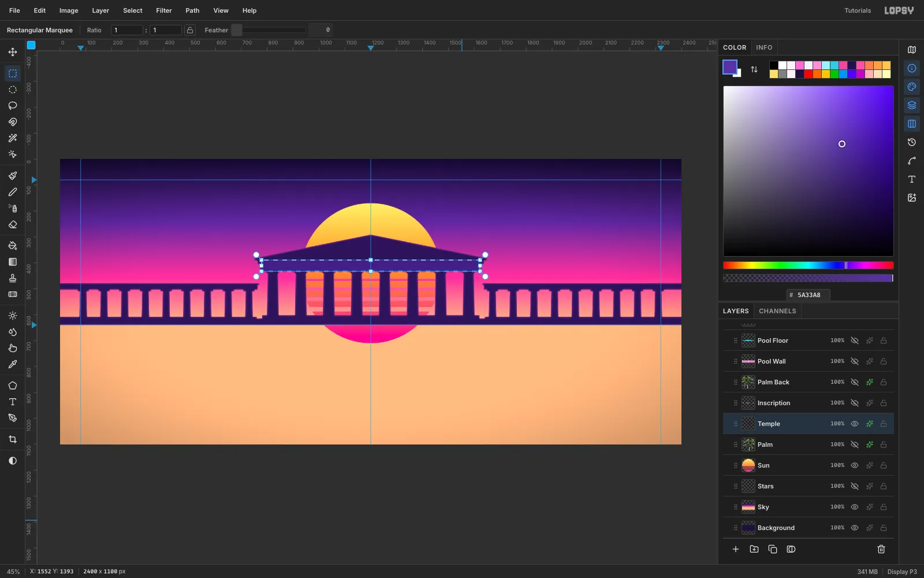Select the Polygon Shape tool
The image size is (924, 578).
point(13,386)
